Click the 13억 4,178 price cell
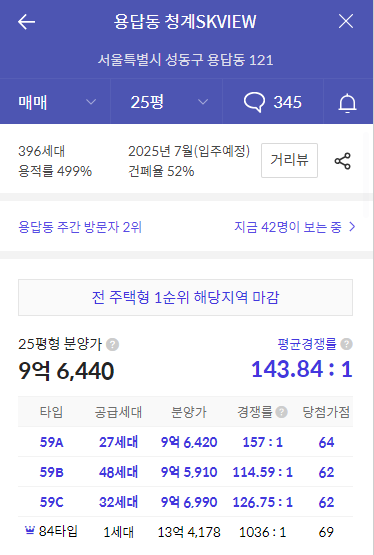Viewport: 374px width, 555px height. tap(189, 532)
